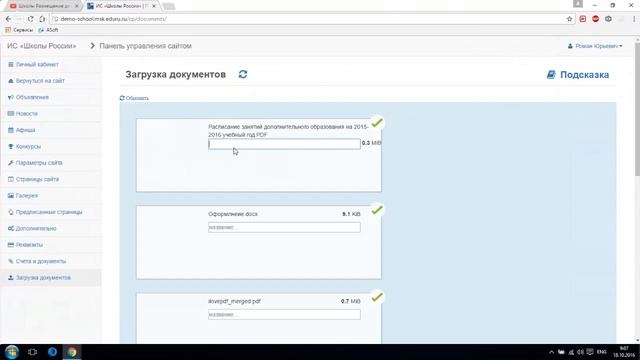Viewport: 640px width, 360px height.
Task: Open the Подсказка help link
Action: click(578, 75)
